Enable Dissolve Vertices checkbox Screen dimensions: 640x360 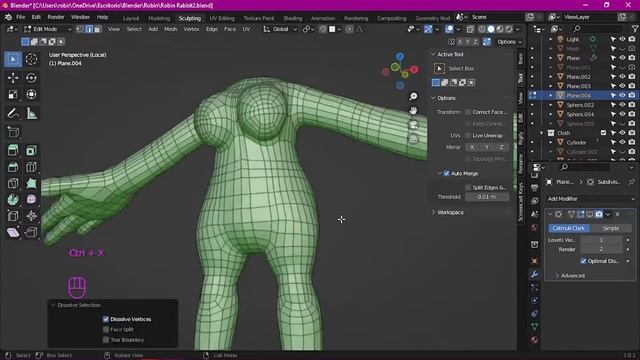click(106, 319)
